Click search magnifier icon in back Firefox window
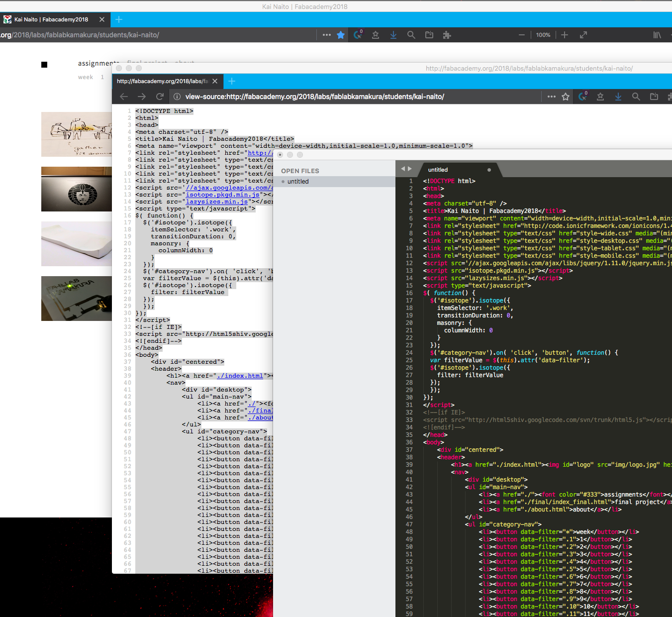The height and width of the screenshot is (617, 672). click(411, 35)
